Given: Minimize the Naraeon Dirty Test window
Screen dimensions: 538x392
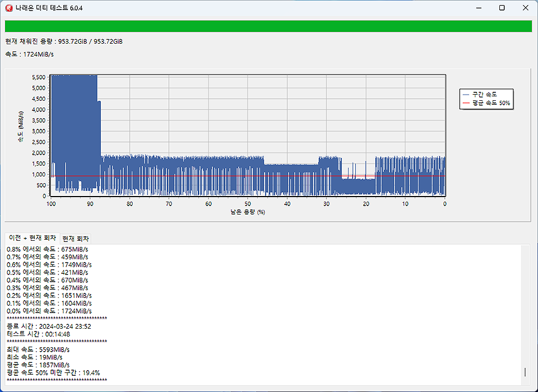Looking at the screenshot, I should [478, 8].
